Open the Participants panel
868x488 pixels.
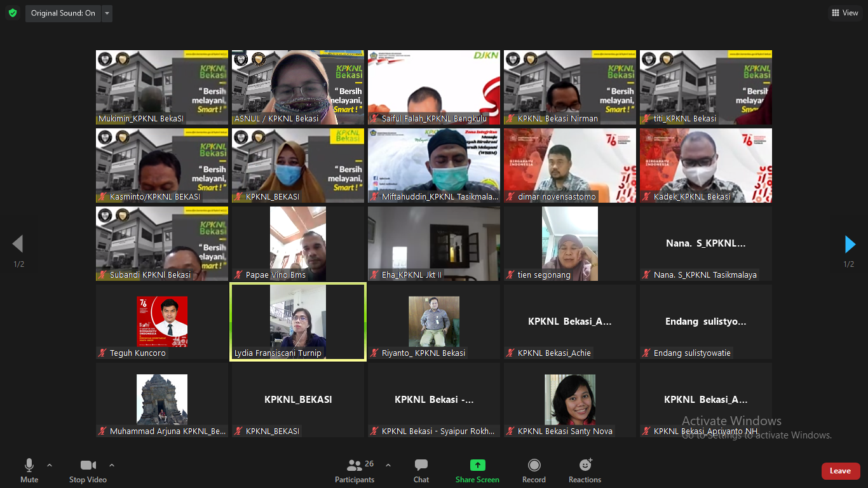click(355, 471)
